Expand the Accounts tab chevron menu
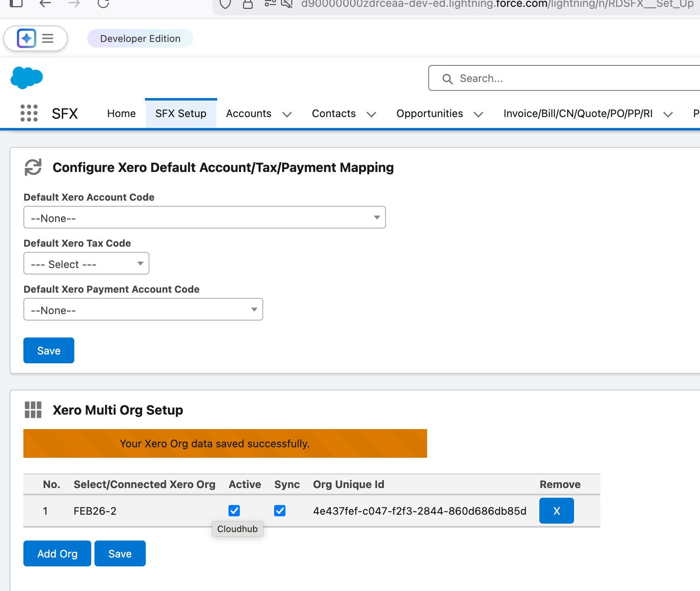 tap(287, 114)
